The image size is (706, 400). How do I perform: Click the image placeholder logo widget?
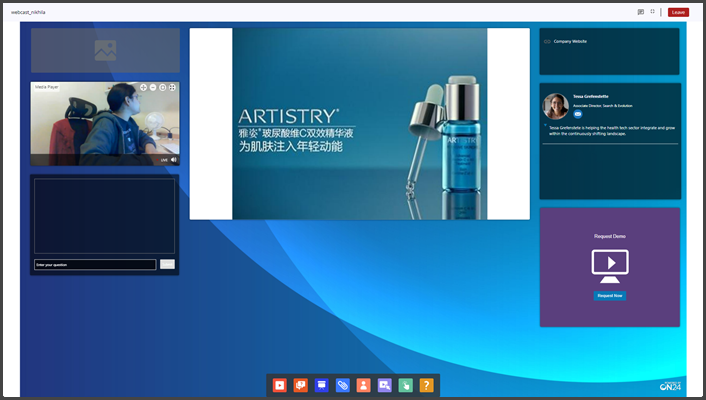105,50
